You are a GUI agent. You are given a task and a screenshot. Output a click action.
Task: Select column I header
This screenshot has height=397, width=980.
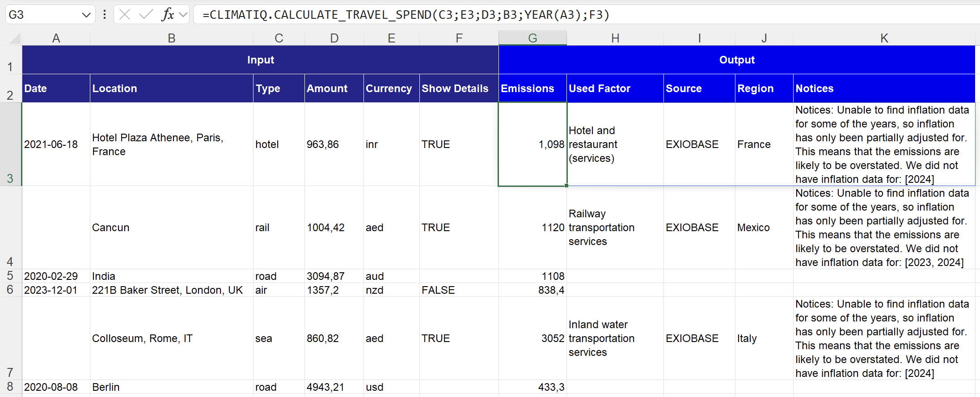(699, 38)
